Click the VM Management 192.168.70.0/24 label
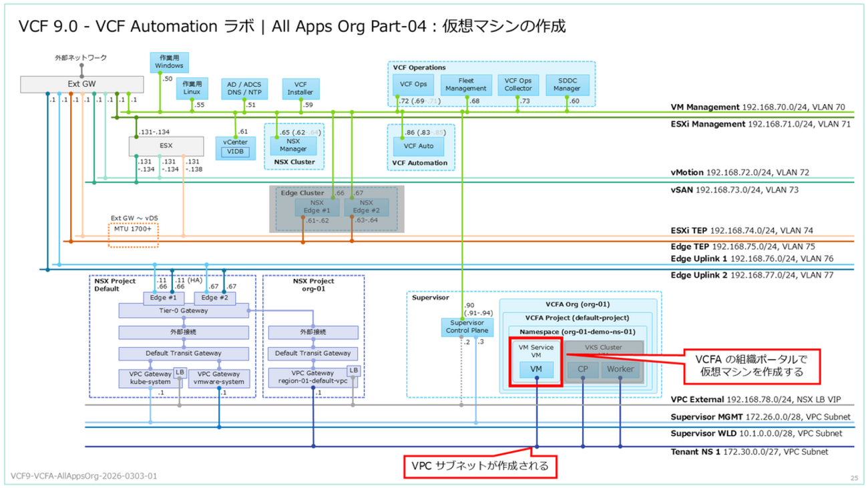This screenshot has height=488, width=868. (758, 107)
